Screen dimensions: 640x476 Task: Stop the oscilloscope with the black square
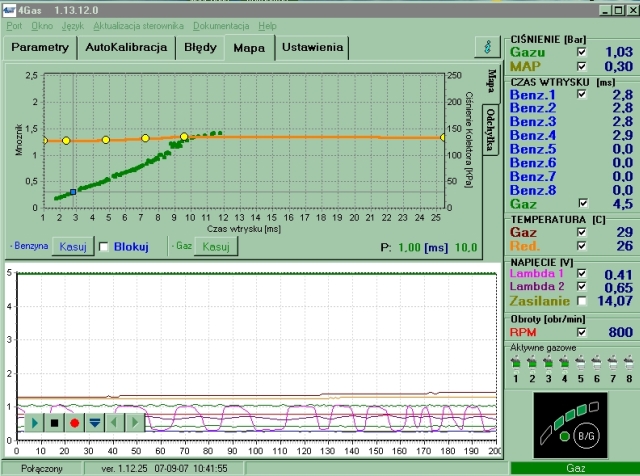pyautogui.click(x=54, y=423)
